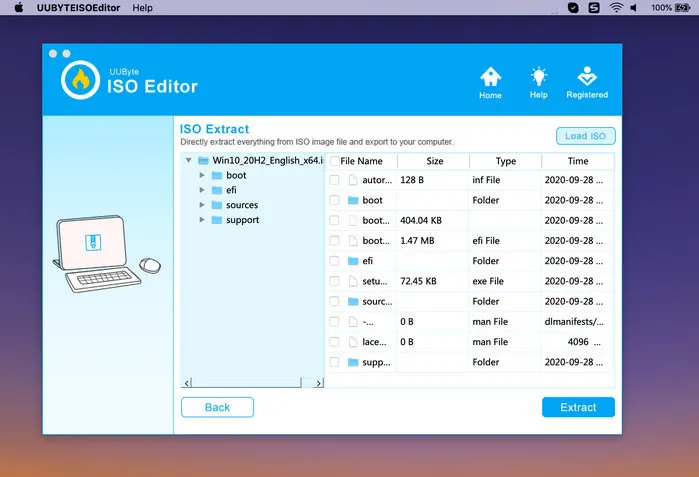Click the boot folder icon in file list
Image resolution: width=699 pixels, height=477 pixels.
[x=353, y=200]
